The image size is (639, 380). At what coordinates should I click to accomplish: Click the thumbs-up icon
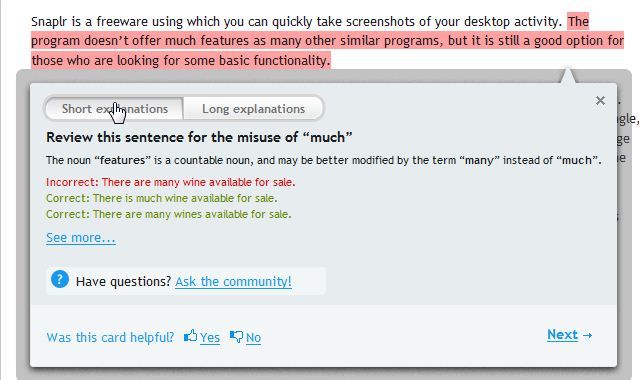click(190, 336)
